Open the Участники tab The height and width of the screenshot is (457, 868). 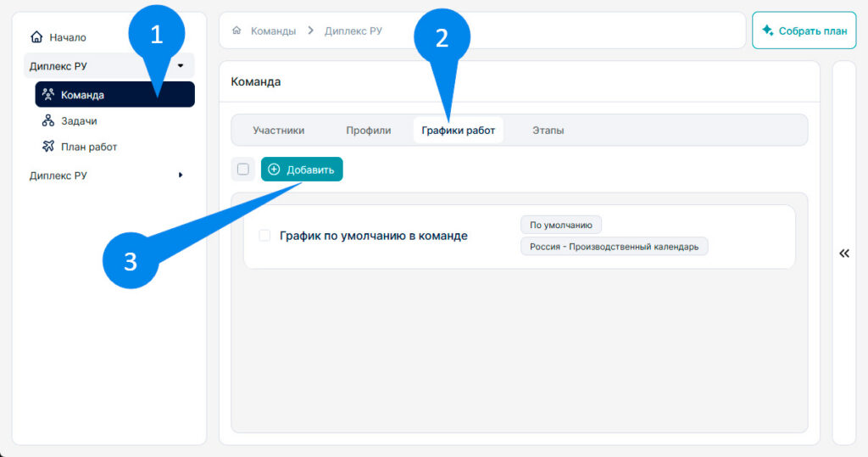[278, 131]
